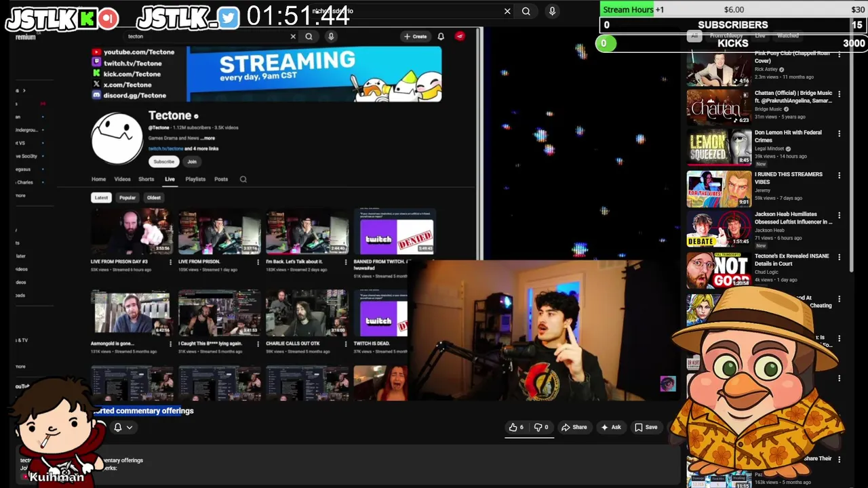
Task: Select the Live channel tab
Action: click(170, 180)
